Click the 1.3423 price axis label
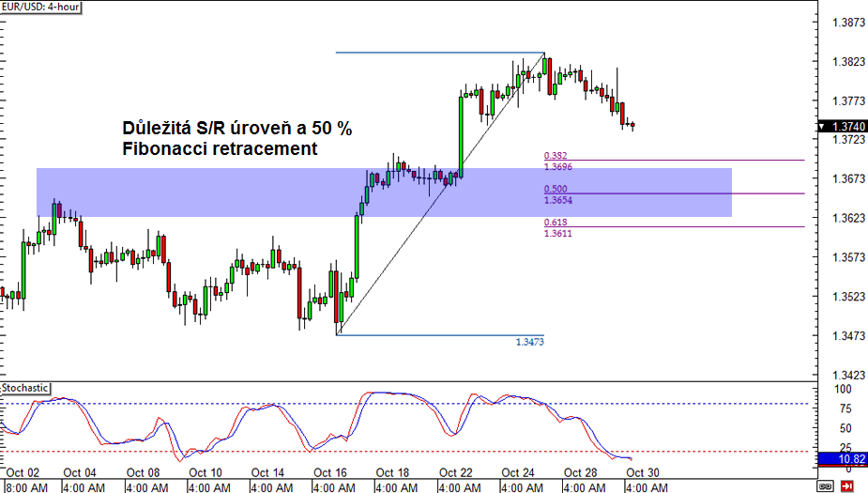Image resolution: width=868 pixels, height=493 pixels. tap(848, 375)
